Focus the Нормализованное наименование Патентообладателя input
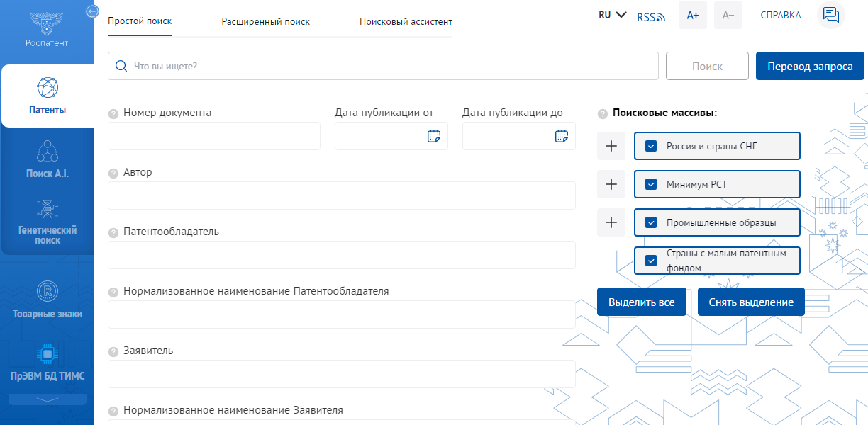Image resolution: width=868 pixels, height=425 pixels. point(342,314)
